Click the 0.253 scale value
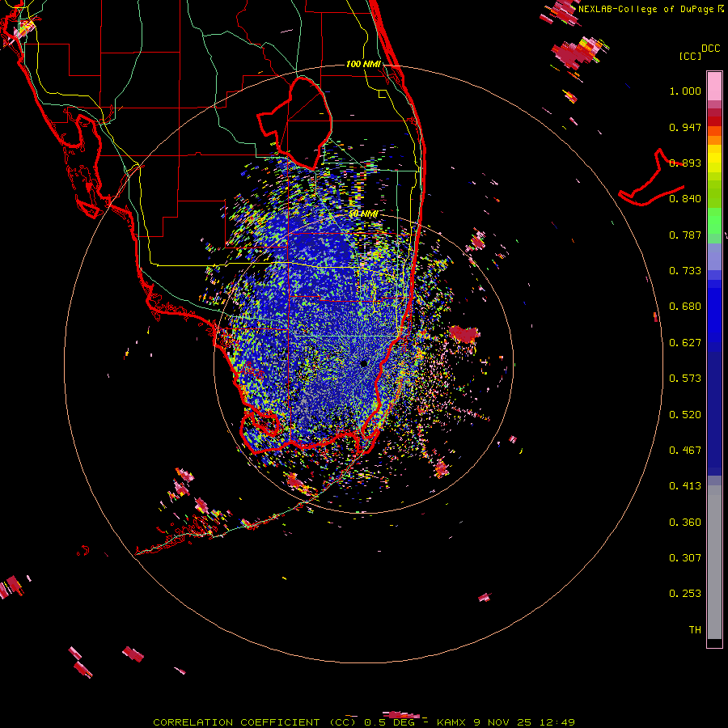 pos(685,594)
